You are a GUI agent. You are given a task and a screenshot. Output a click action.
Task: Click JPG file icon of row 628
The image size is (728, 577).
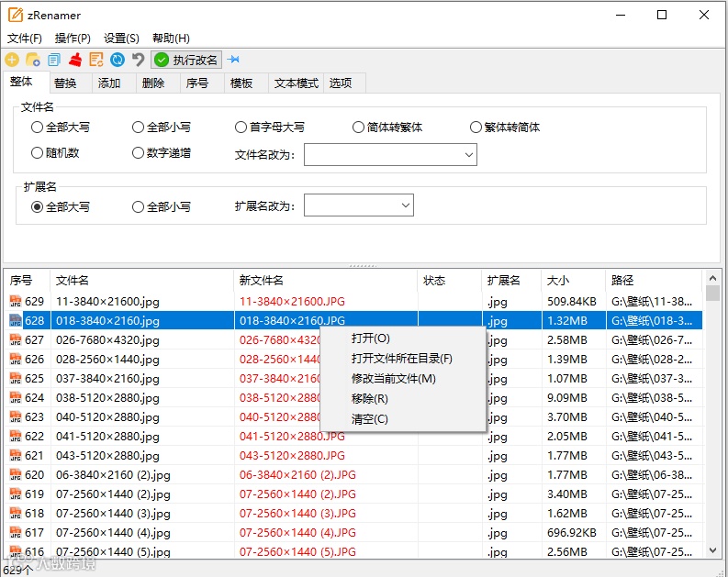[16, 320]
